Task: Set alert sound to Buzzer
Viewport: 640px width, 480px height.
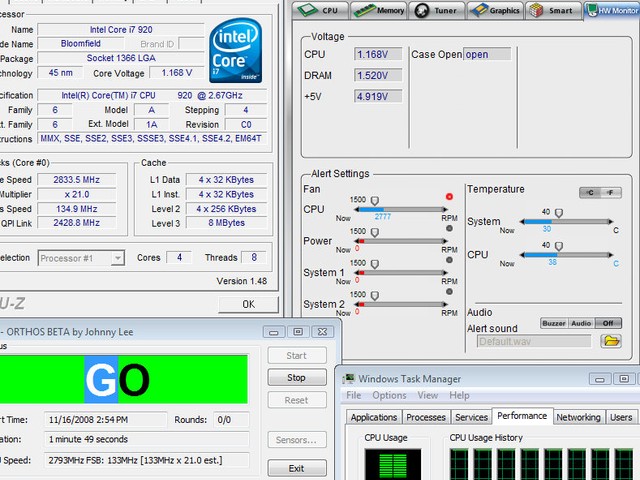Action: tap(554, 323)
